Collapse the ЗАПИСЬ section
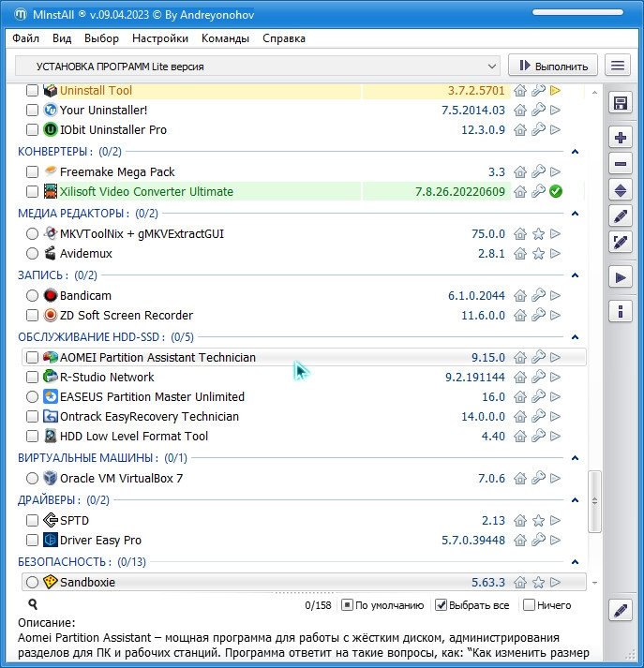 tap(575, 275)
